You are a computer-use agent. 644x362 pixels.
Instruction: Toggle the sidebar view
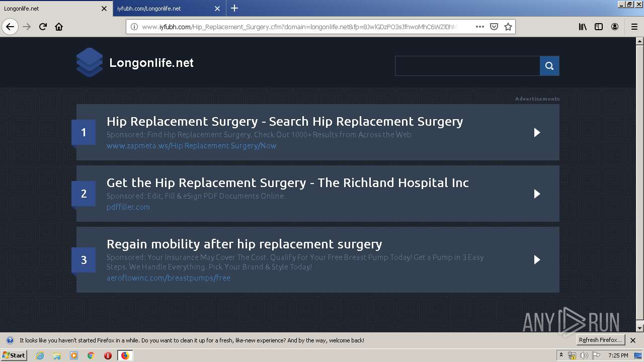pyautogui.click(x=599, y=27)
